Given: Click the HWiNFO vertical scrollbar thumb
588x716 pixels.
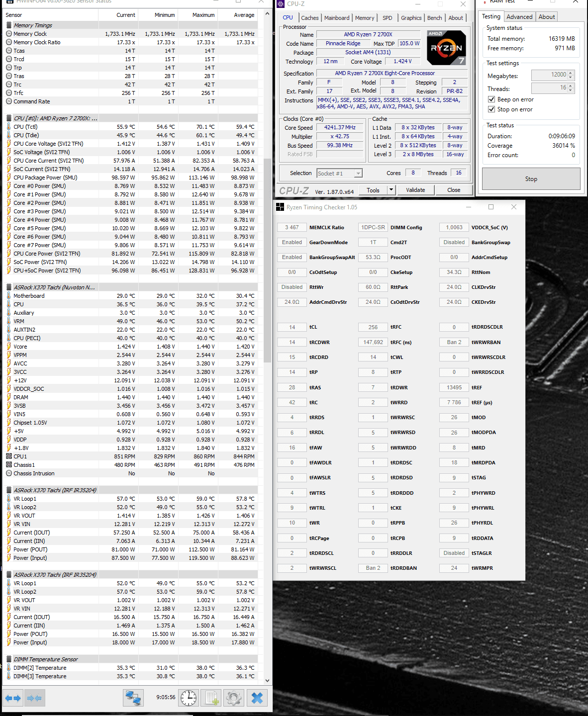Looking at the screenshot, I should coord(267,260).
